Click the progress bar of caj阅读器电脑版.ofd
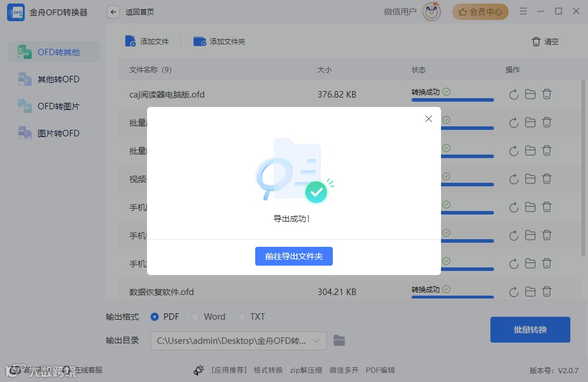 click(452, 100)
